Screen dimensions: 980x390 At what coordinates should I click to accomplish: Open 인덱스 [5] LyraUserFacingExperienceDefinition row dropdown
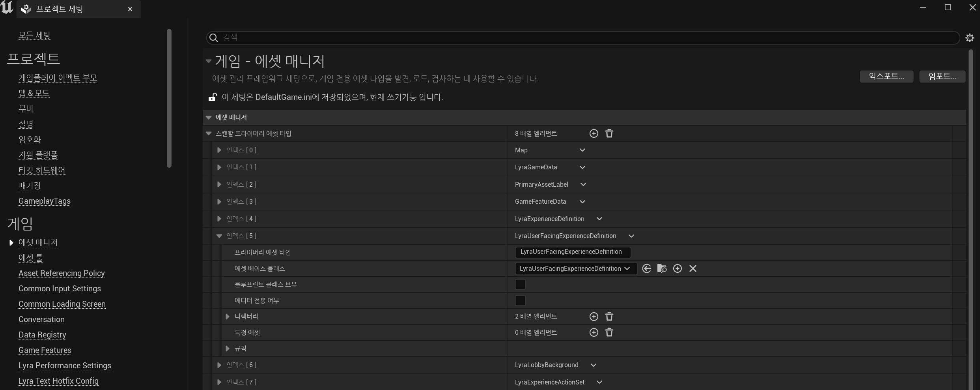click(x=631, y=236)
